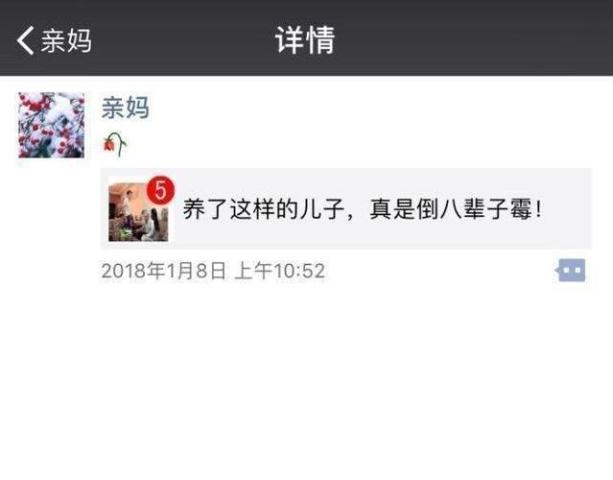Open the shared article thumbnail image

(x=138, y=211)
